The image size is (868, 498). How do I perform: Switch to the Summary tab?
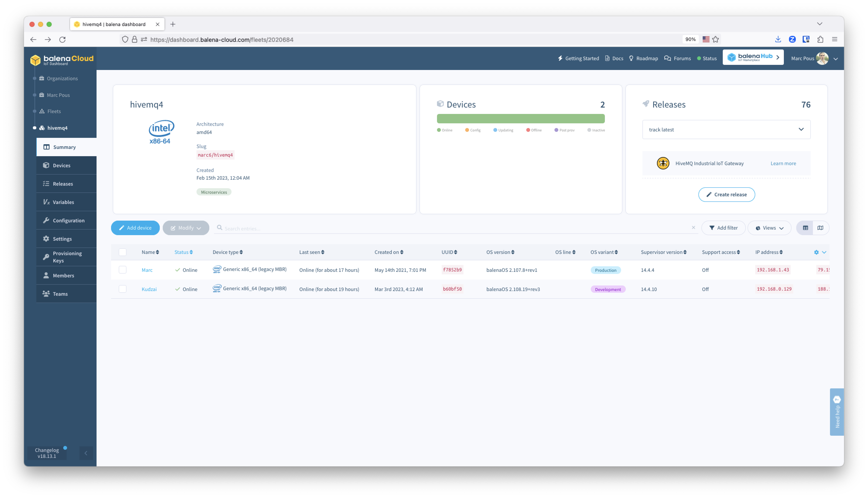point(64,147)
